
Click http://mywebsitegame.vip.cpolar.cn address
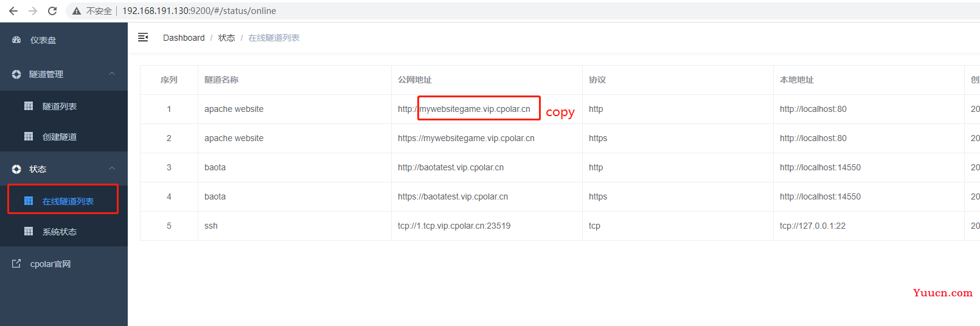[x=464, y=109]
